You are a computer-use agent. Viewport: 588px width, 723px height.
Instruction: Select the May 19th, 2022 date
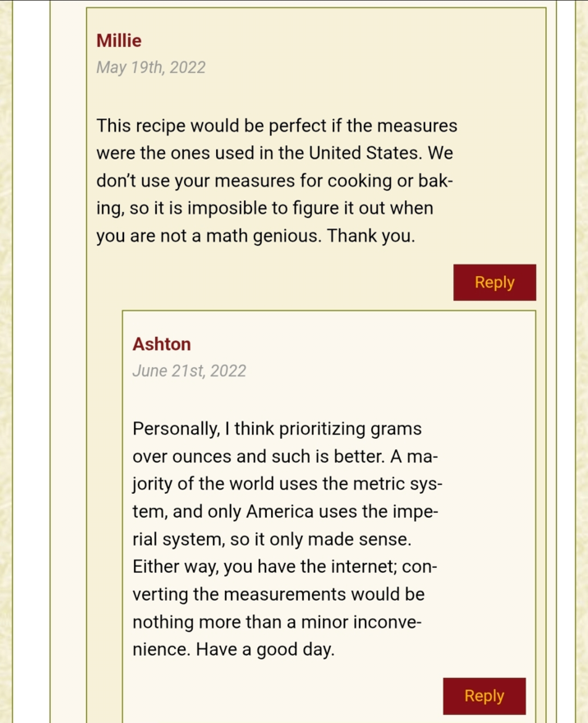click(150, 67)
